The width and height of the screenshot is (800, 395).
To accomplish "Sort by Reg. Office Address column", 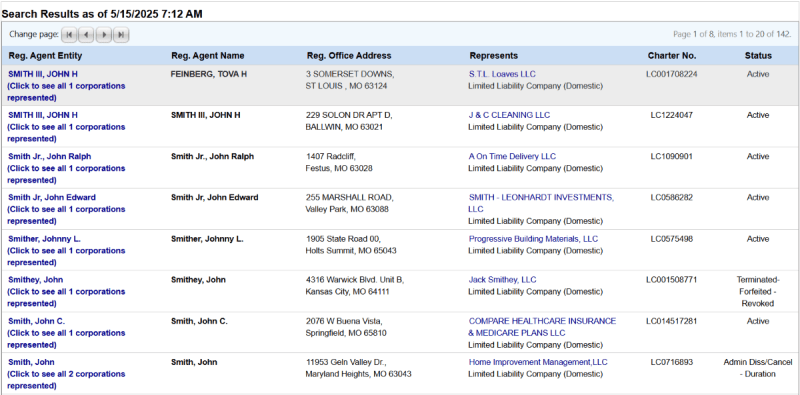I will [349, 56].
